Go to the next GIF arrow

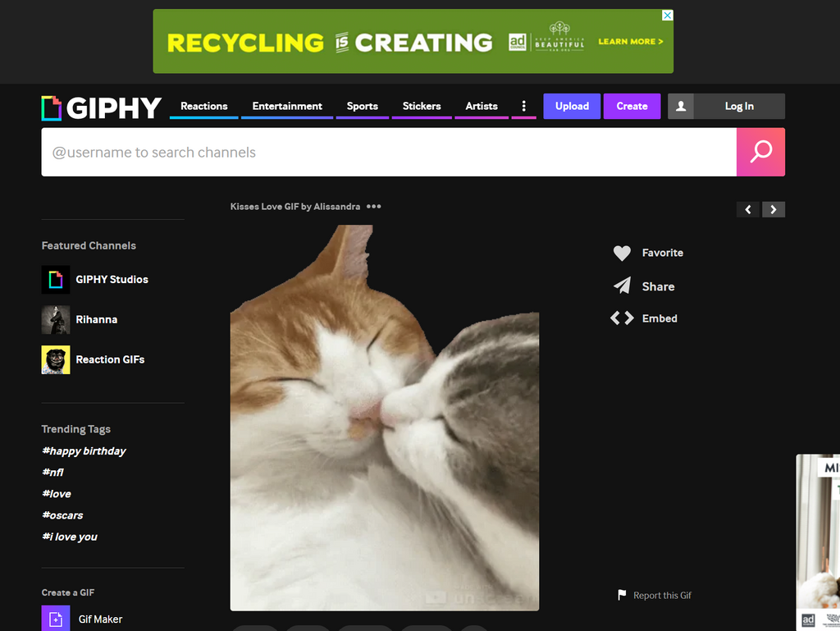[x=774, y=209]
